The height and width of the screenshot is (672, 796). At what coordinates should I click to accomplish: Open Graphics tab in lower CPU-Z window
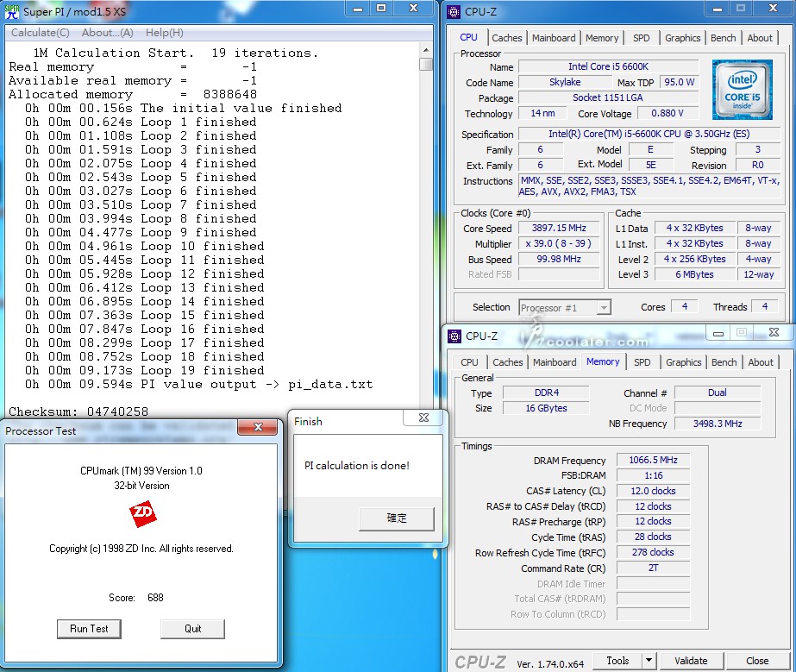coord(683,362)
